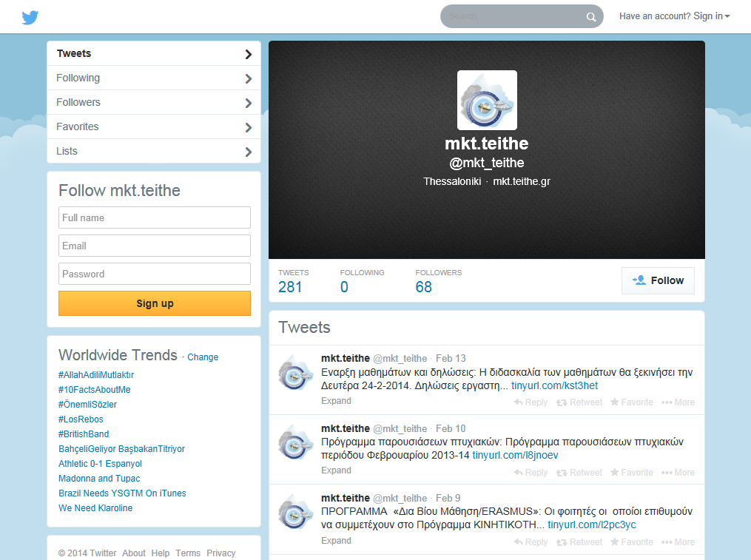
Task: Click the Twitter bird logo
Action: [30, 17]
